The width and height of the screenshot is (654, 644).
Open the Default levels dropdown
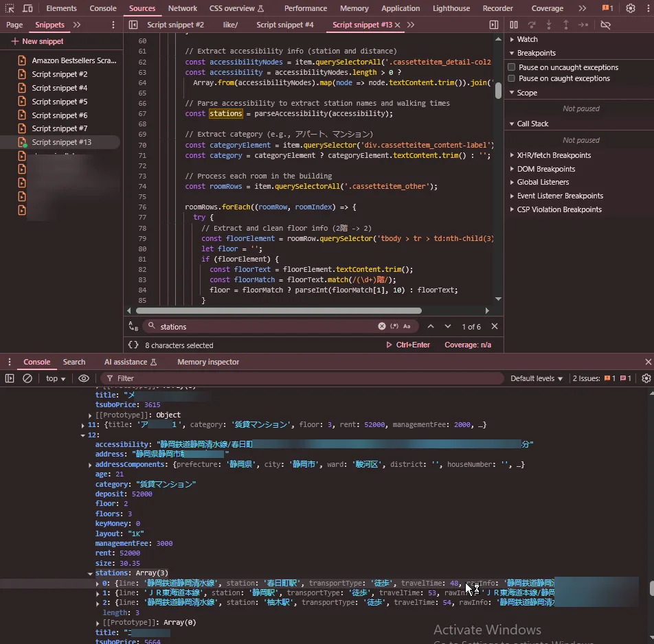pyautogui.click(x=537, y=378)
